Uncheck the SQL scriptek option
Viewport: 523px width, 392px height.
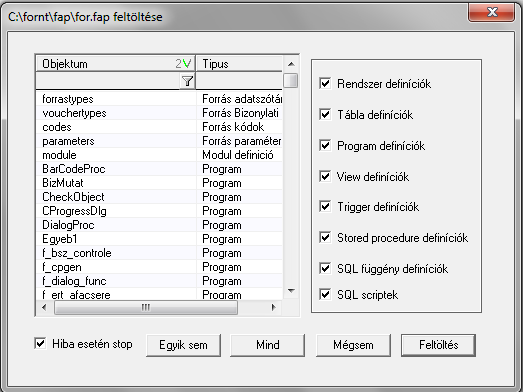coord(325,294)
